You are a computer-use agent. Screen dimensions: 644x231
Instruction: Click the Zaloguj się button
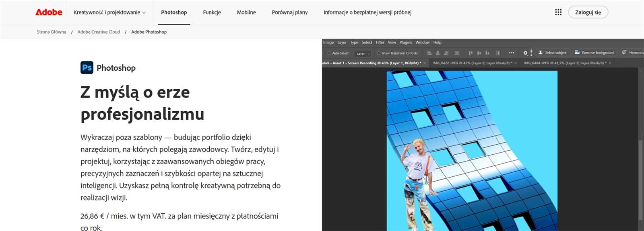588,12
